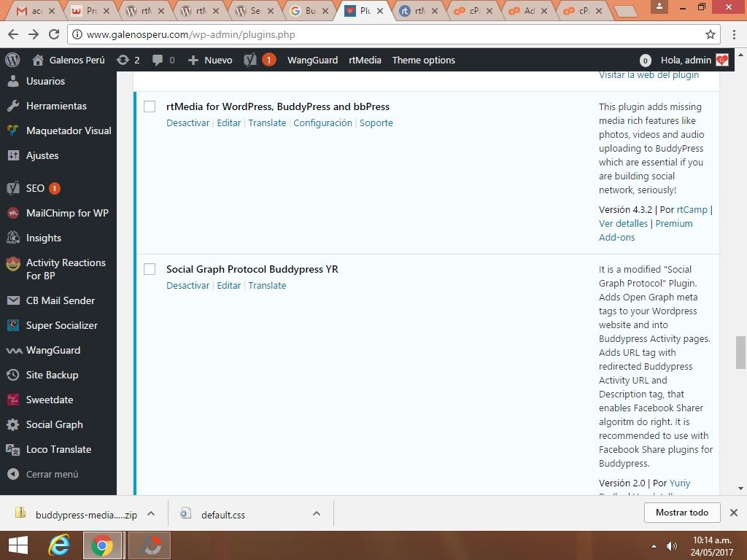The width and height of the screenshot is (747, 560).
Task: Click the Herramientas wrench icon
Action: [x=13, y=106]
